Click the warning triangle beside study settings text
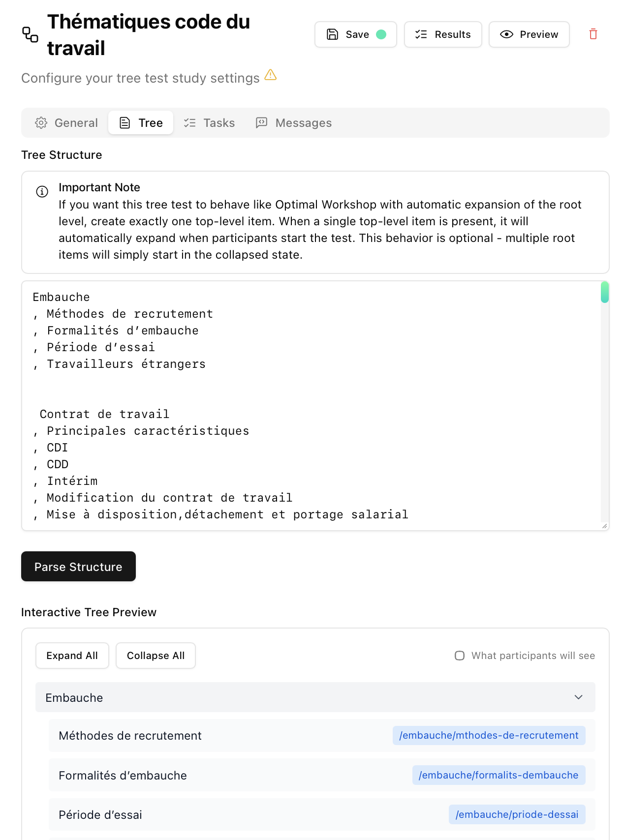This screenshot has width=624, height=840. coord(271,75)
